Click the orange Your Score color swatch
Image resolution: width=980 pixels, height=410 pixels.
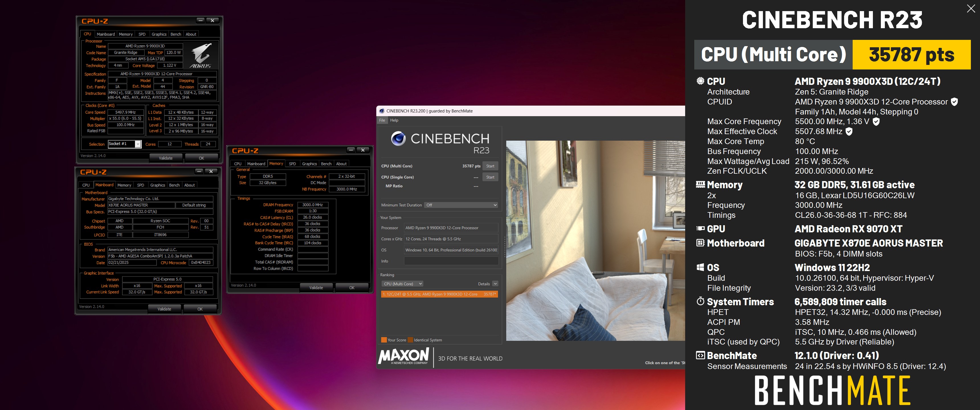point(384,340)
